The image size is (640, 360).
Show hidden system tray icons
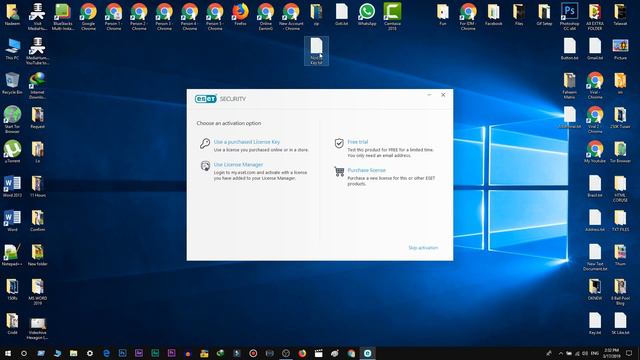click(560, 353)
